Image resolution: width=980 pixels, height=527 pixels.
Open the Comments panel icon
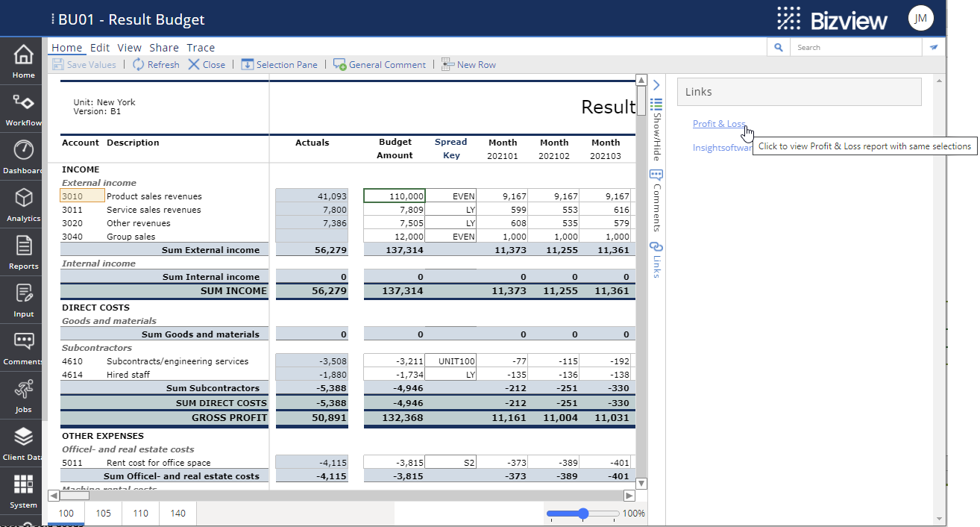pos(656,175)
